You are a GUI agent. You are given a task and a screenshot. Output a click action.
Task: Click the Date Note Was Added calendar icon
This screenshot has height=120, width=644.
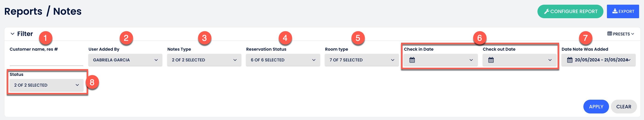pos(569,60)
